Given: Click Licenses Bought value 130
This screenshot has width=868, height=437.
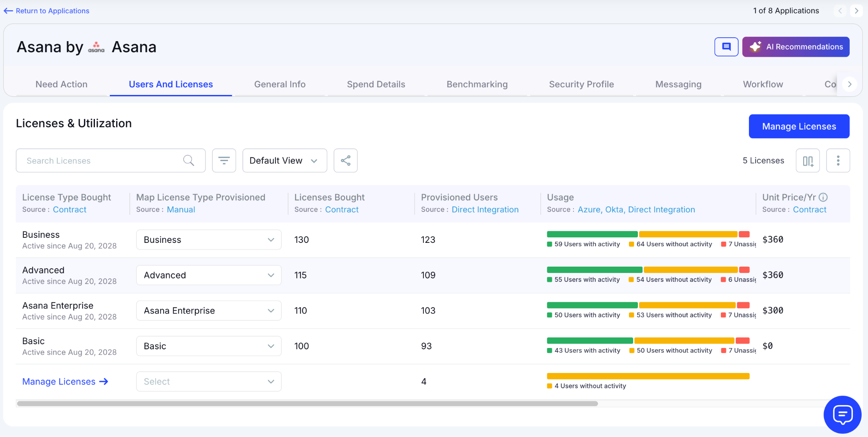Looking at the screenshot, I should pos(301,240).
